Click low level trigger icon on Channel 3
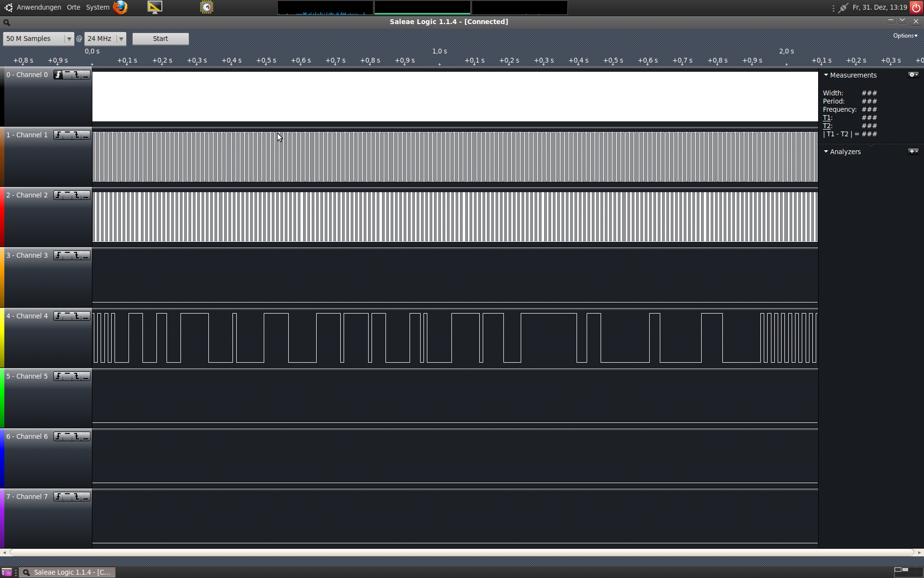The height and width of the screenshot is (578, 924). click(86, 255)
